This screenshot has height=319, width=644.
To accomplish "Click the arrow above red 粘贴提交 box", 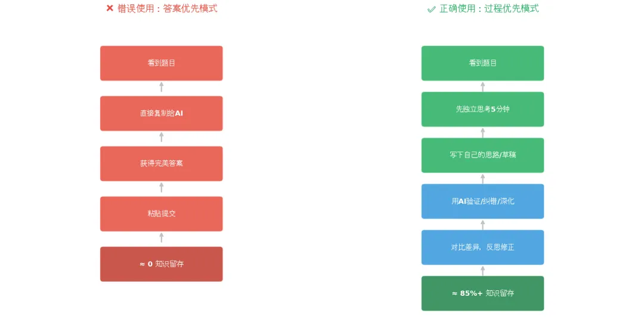I will pyautogui.click(x=162, y=188).
